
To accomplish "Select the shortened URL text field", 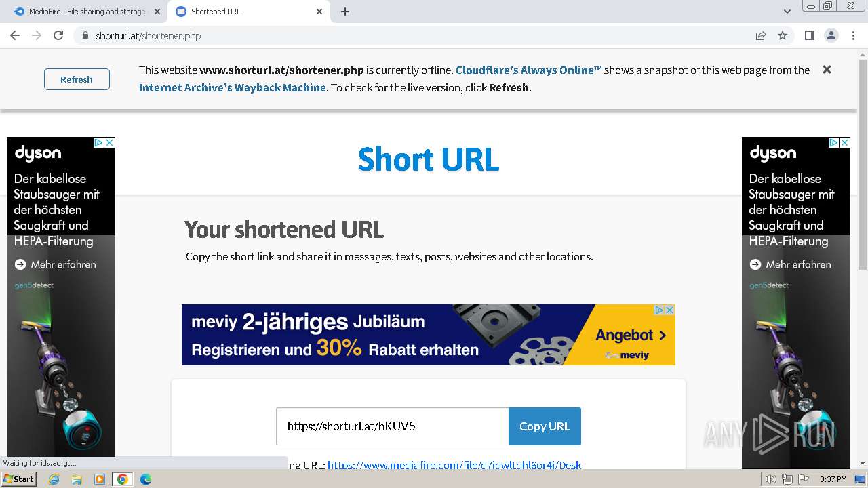I will (x=393, y=426).
